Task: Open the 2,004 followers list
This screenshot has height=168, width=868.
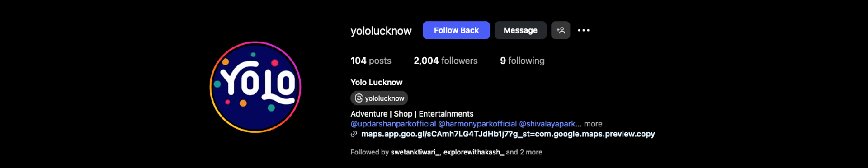Action: click(445, 61)
